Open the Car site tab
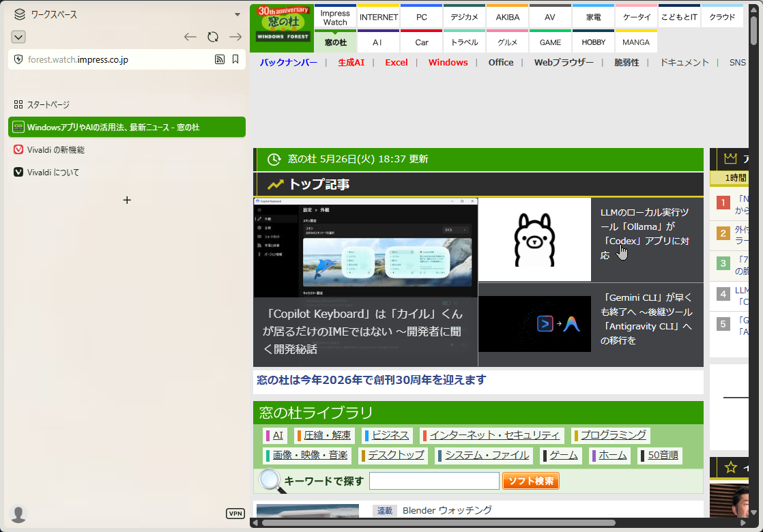This screenshot has height=532, width=763. tap(421, 42)
